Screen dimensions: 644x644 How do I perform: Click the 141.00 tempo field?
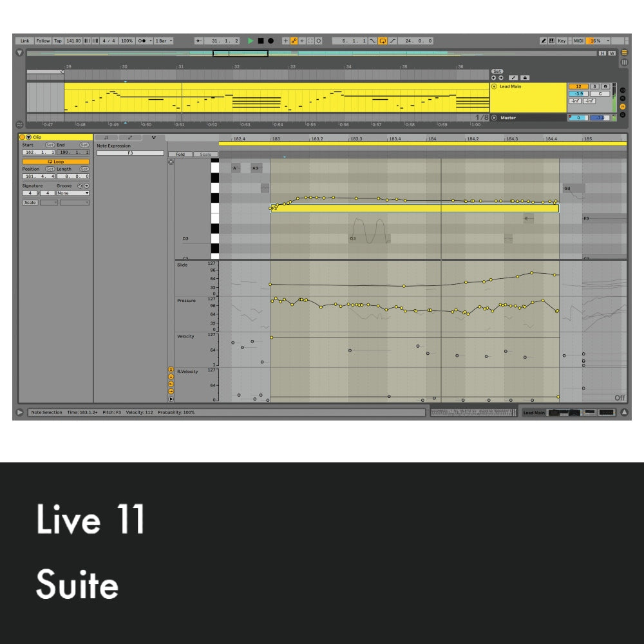point(74,41)
